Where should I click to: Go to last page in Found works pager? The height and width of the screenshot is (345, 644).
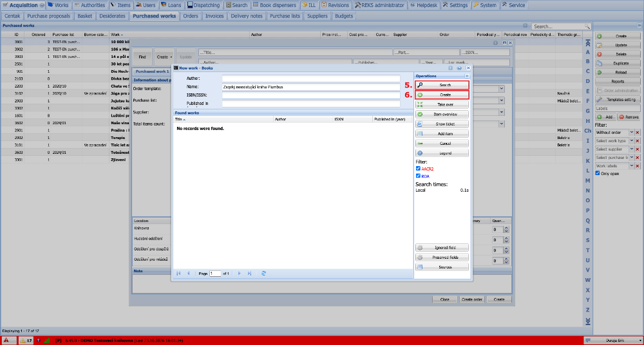pos(249,273)
